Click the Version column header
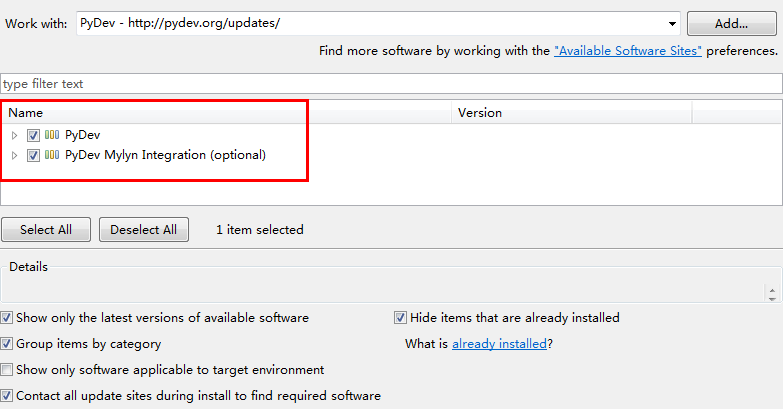 572,113
